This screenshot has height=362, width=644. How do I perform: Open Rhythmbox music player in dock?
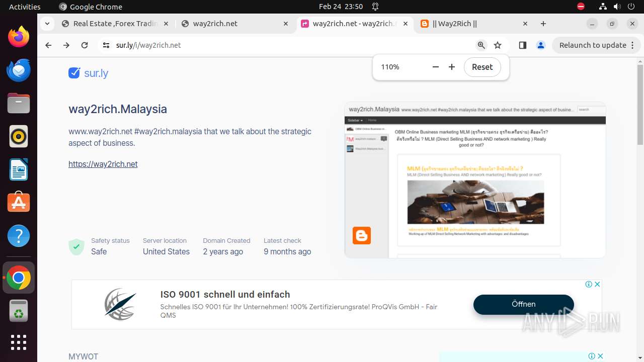(x=19, y=136)
